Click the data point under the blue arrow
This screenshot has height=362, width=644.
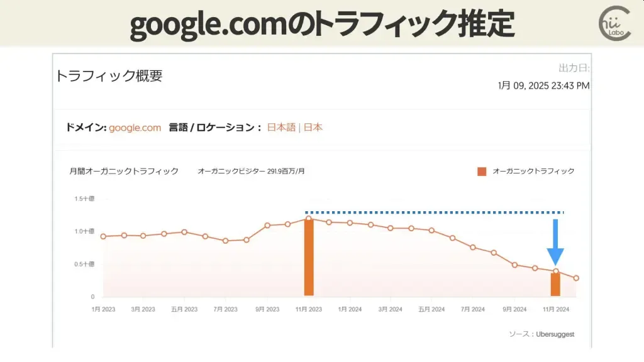tap(556, 271)
